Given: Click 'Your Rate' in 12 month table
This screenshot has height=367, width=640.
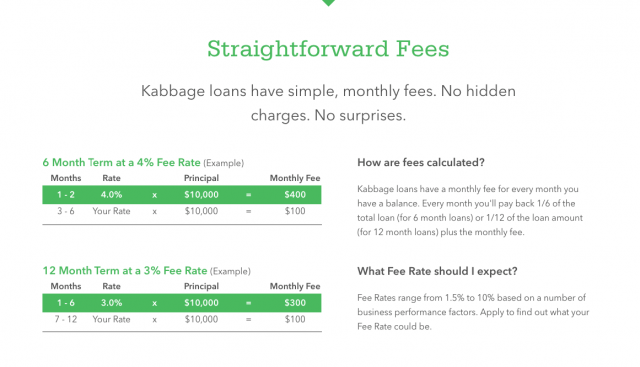Looking at the screenshot, I should coord(111,319).
